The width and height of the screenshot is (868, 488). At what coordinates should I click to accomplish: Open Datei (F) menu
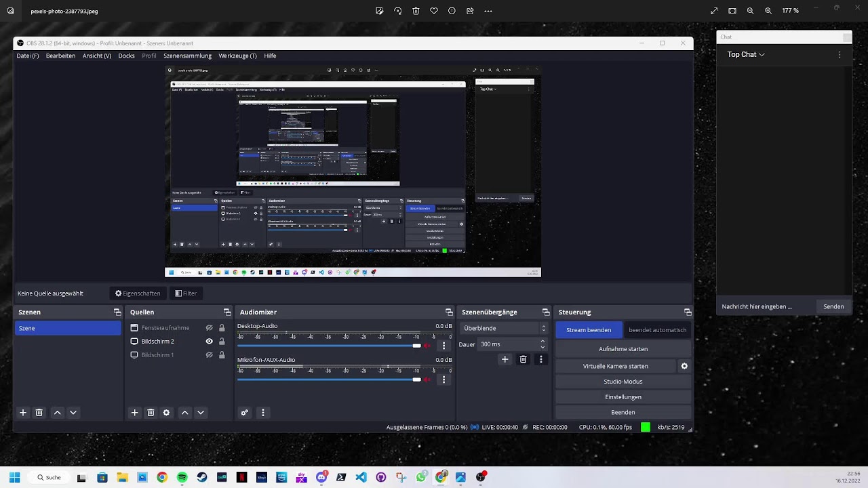pyautogui.click(x=28, y=56)
